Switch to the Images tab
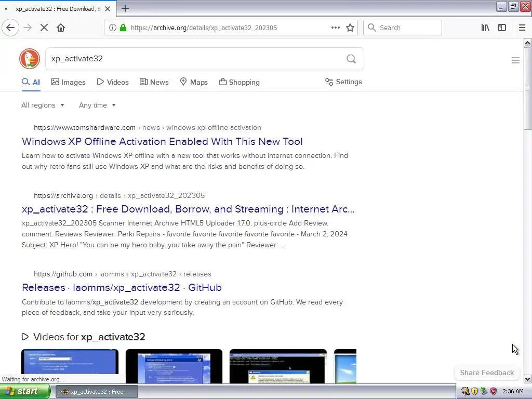 [68, 82]
